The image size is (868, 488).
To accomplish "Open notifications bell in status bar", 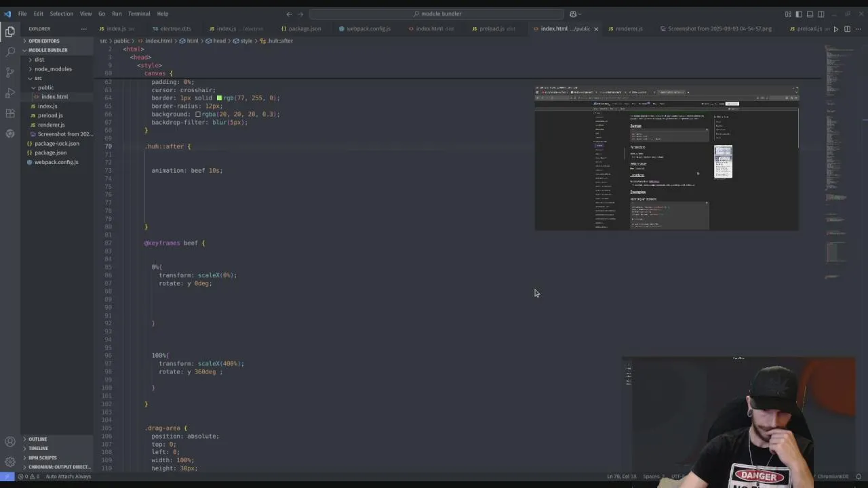I will (x=859, y=476).
